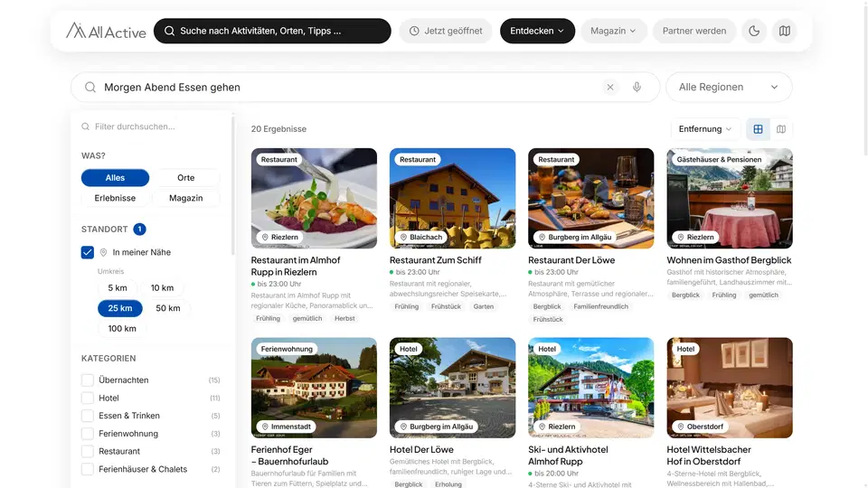
Task: Click Blaichach location tag on Zum Schiff card
Action: click(421, 237)
